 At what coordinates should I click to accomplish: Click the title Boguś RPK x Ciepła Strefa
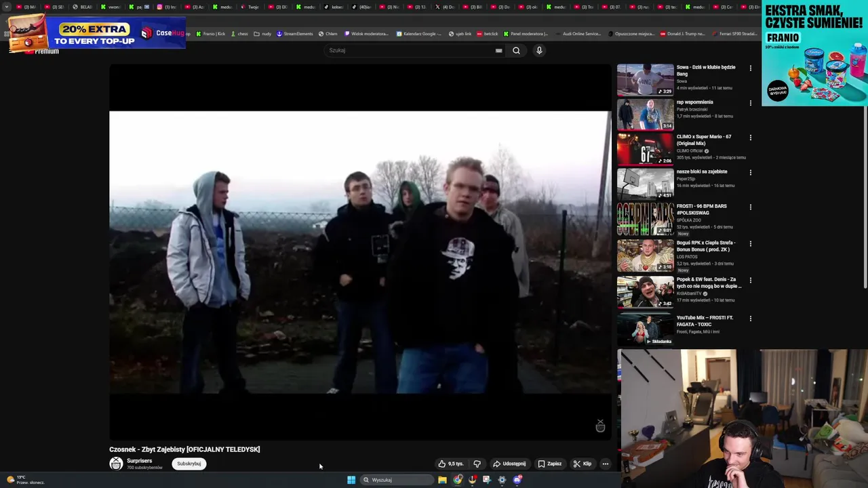point(705,246)
